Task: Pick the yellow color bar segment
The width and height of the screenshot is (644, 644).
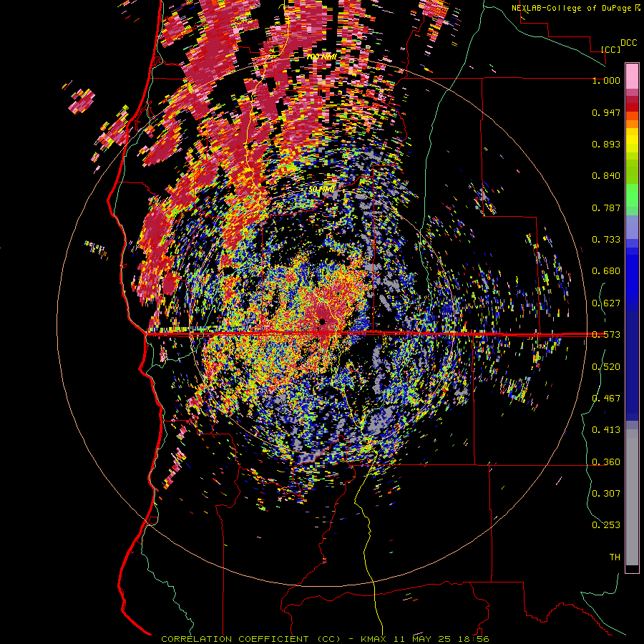Action: tap(632, 141)
